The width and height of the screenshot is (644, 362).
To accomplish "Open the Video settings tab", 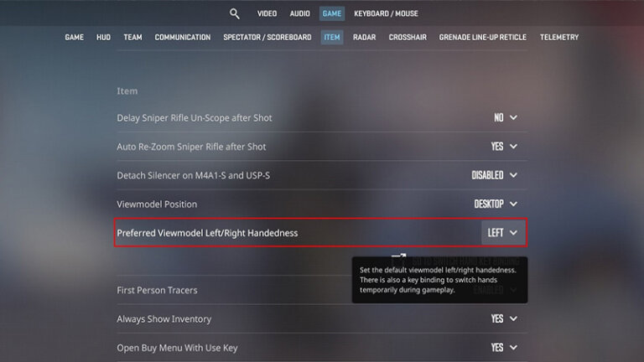I will [x=267, y=13].
